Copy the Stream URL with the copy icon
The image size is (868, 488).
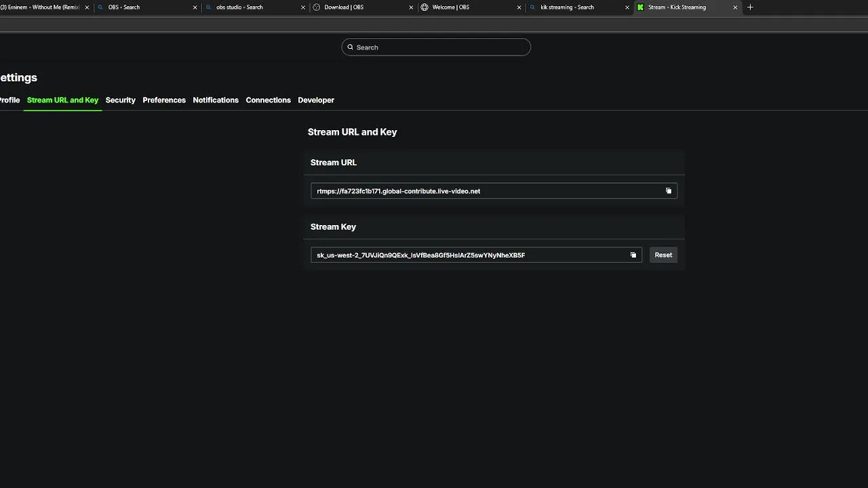pos(669,191)
